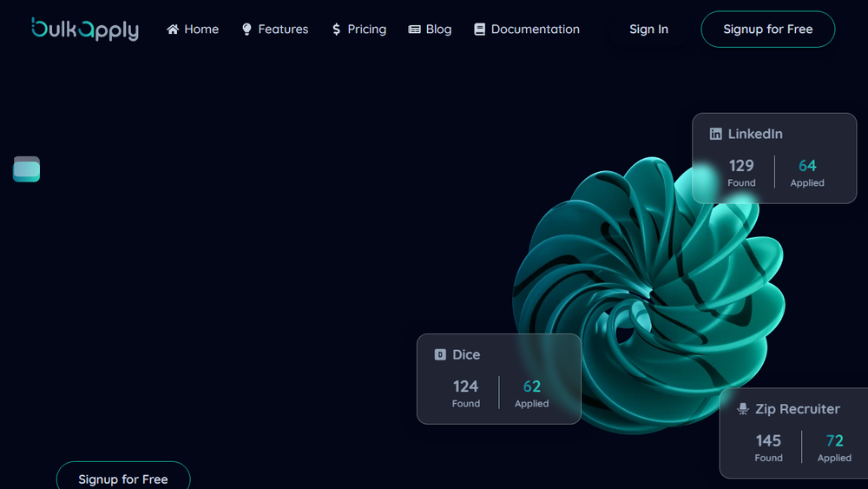Click the teal 3D swirl graphic
Viewport: 868px width, 489px height.
(x=648, y=294)
